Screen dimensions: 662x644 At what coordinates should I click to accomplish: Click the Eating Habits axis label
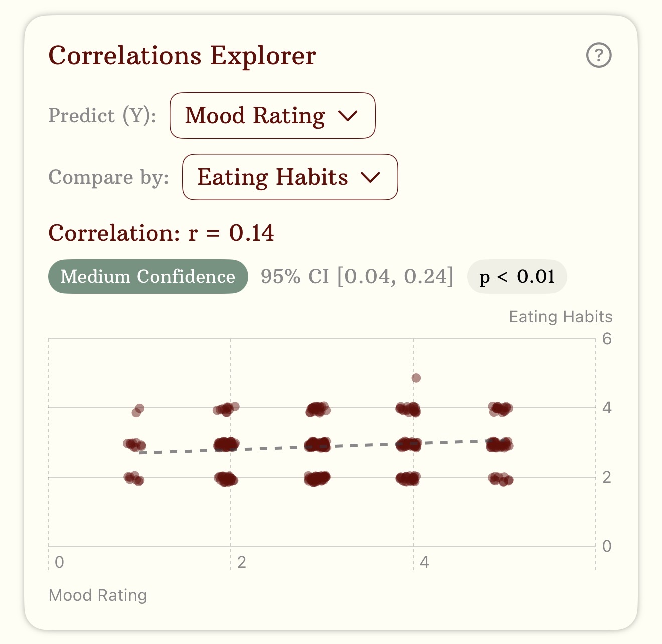point(560,316)
